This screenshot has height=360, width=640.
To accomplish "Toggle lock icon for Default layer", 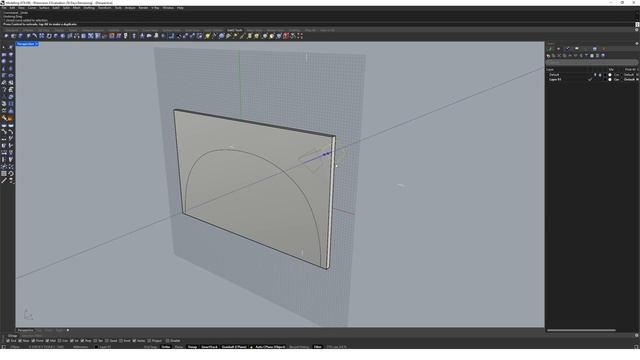I will 600,75.
